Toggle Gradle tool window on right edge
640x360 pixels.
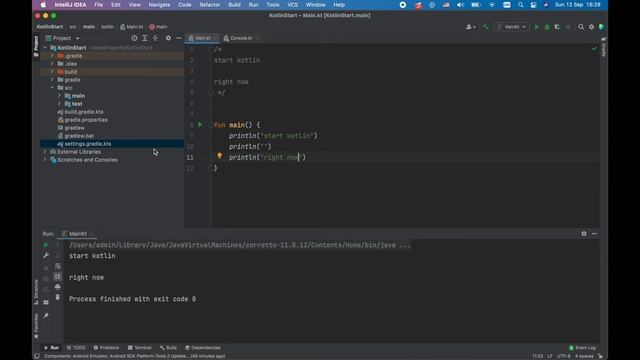pos(604,47)
